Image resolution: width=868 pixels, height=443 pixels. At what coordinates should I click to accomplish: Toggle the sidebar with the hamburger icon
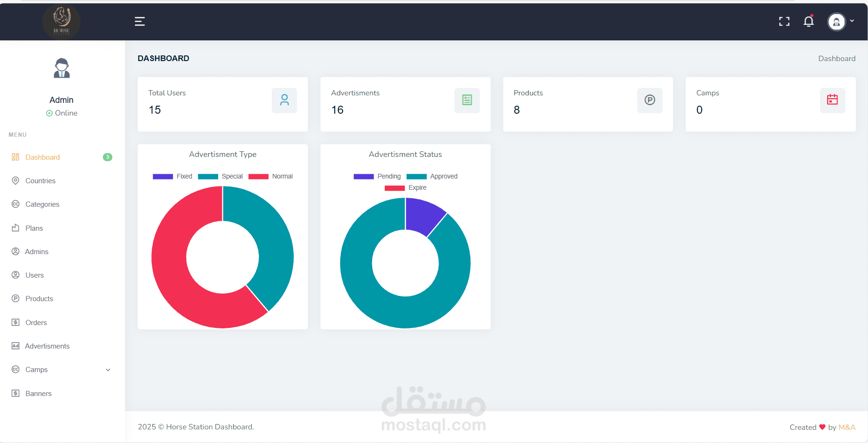140,21
